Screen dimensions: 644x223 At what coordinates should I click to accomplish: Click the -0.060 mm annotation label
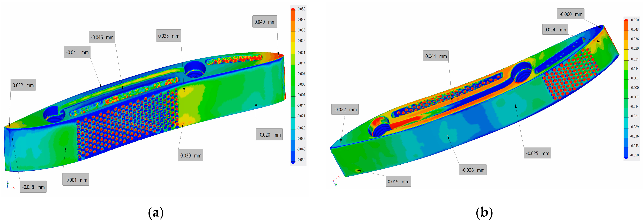pos(570,14)
